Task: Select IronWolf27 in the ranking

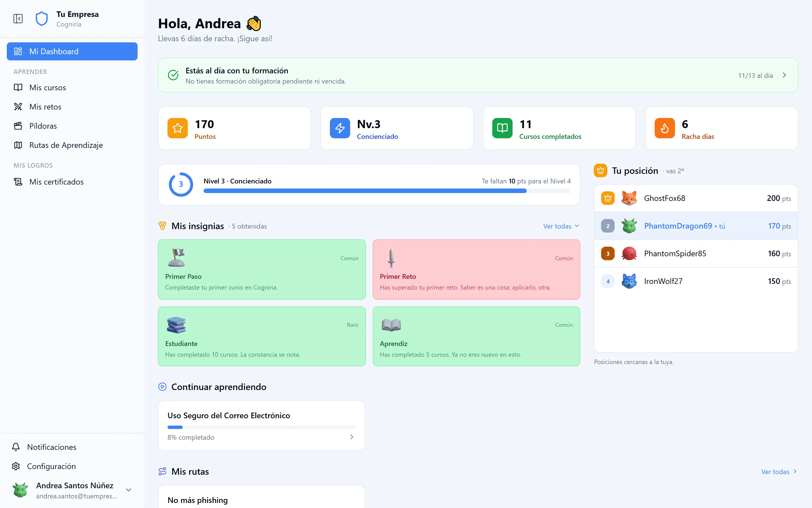Action: click(x=696, y=281)
